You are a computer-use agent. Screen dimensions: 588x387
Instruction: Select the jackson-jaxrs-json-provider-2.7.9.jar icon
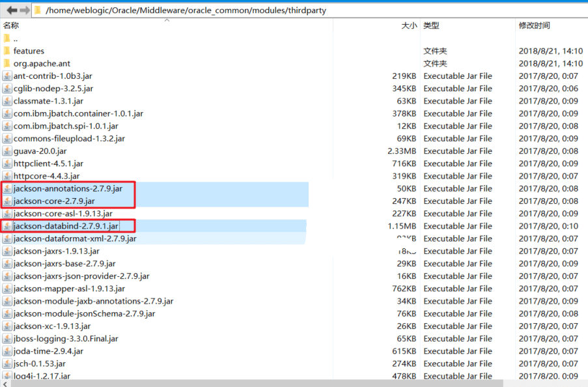click(x=7, y=276)
